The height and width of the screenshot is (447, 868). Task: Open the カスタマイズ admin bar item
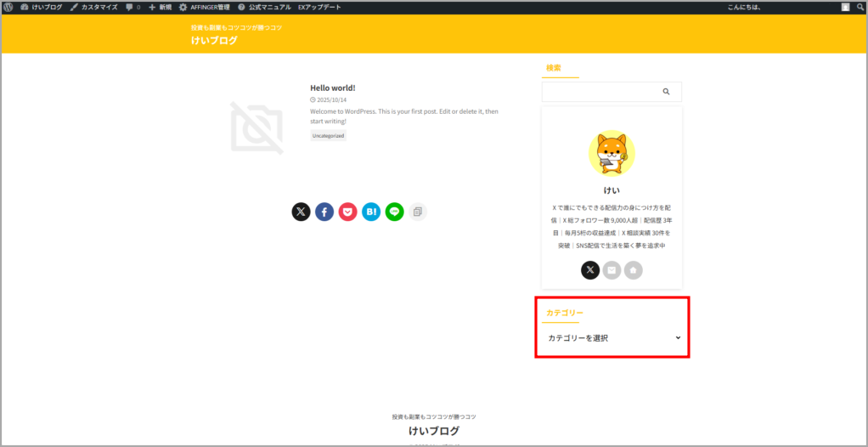click(x=93, y=7)
